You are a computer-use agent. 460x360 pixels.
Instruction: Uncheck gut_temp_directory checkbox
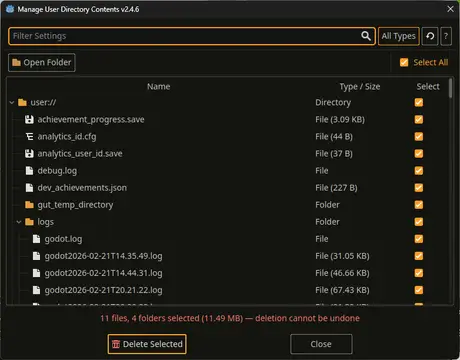419,205
